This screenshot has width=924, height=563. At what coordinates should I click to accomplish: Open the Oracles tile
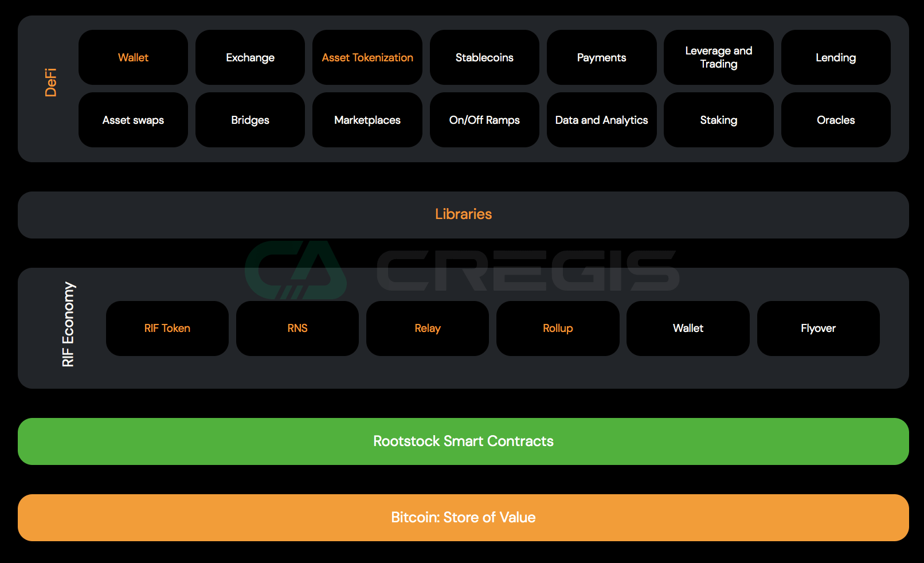point(835,120)
